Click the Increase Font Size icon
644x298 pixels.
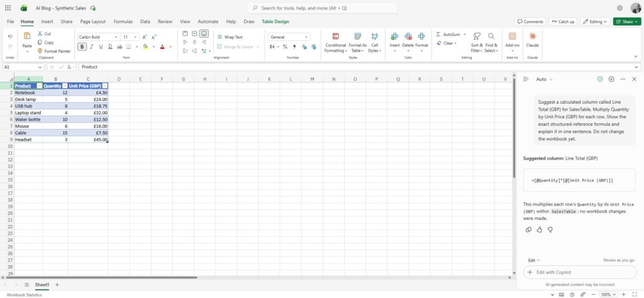tap(145, 37)
